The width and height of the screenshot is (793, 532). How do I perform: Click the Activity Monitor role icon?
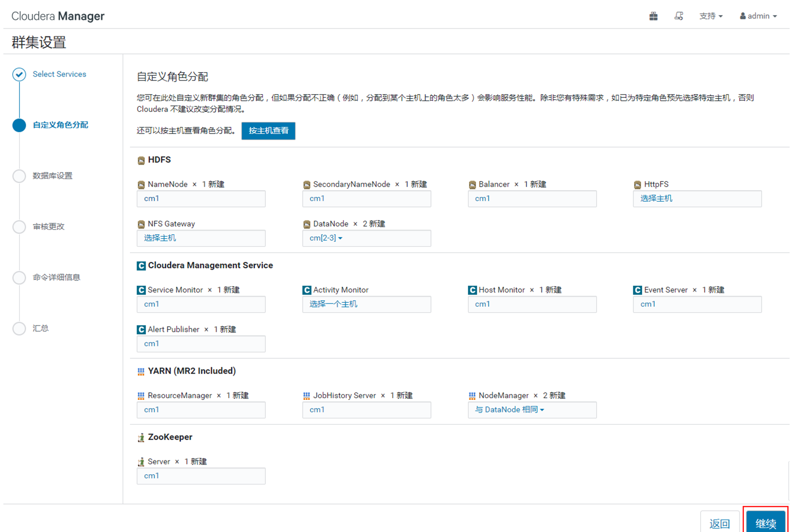click(x=307, y=290)
